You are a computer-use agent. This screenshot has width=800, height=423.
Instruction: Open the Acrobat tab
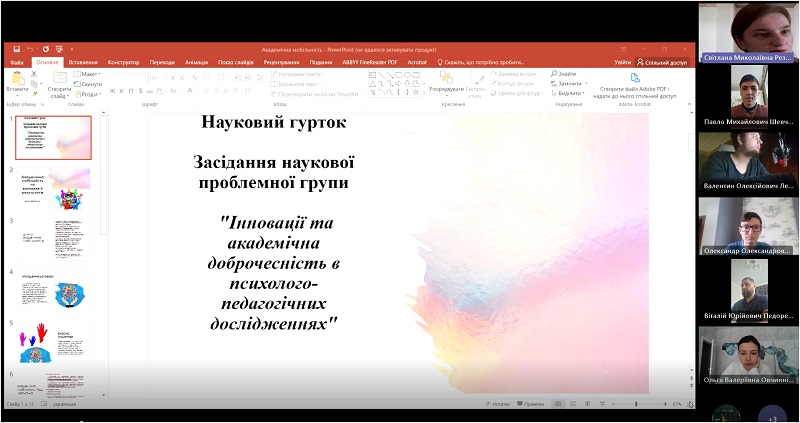point(417,62)
